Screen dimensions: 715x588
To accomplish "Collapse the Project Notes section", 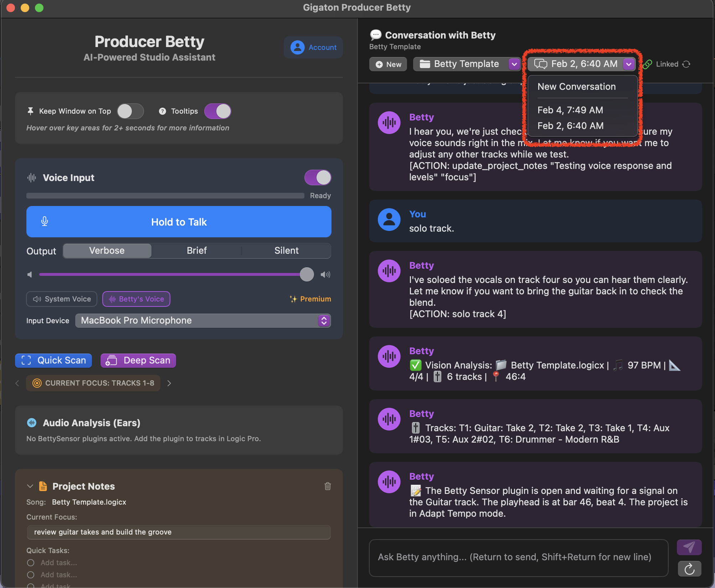I will coord(30,486).
